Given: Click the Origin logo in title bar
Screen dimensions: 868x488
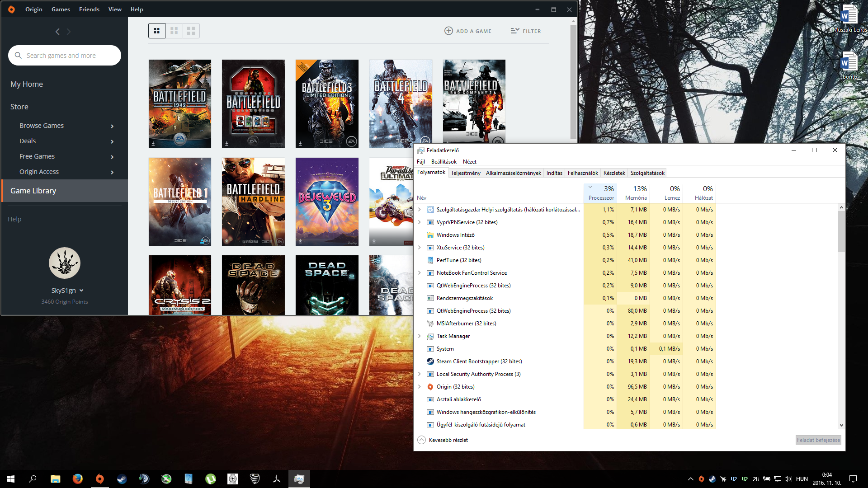Looking at the screenshot, I should [x=11, y=9].
